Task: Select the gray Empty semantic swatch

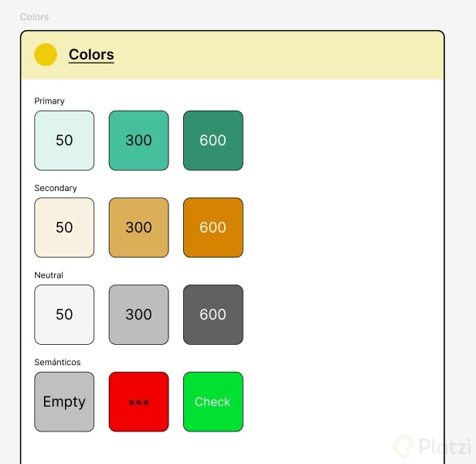Action: tap(64, 401)
